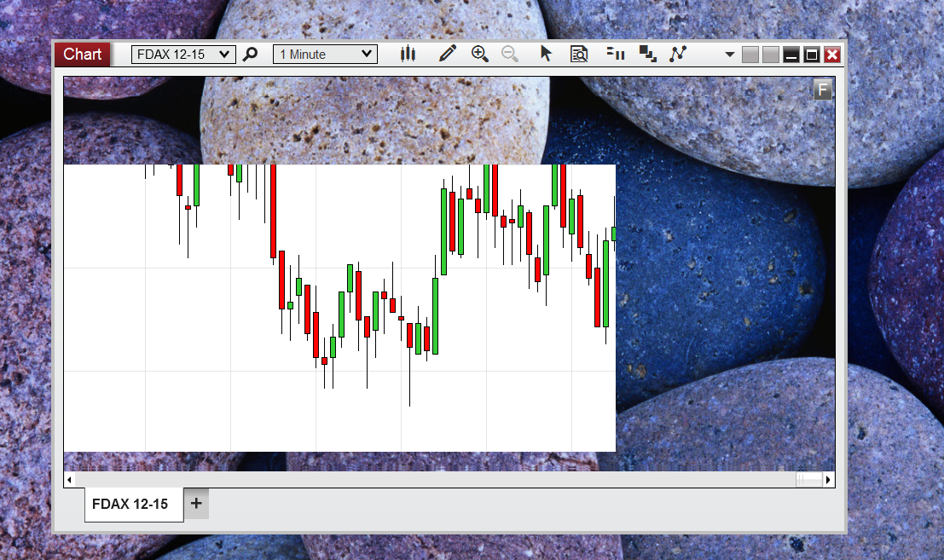Expand the small toolbar overflow arrow
Viewport: 944px width, 560px height.
[x=730, y=55]
